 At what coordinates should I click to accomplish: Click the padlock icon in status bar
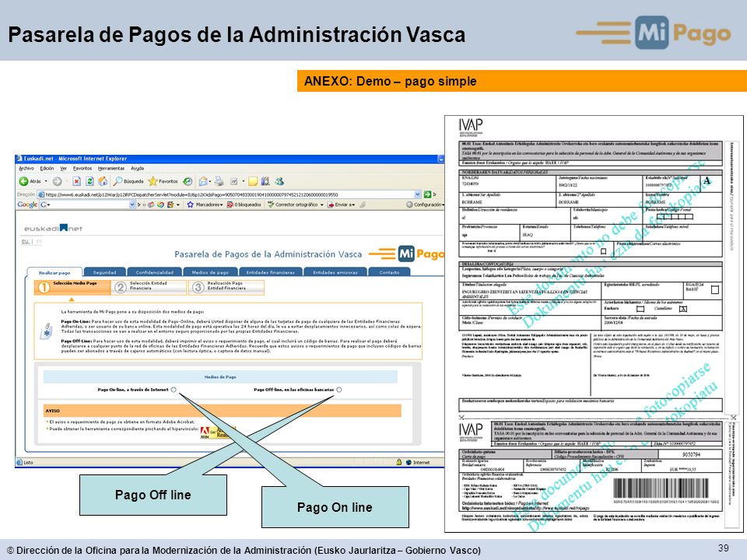tap(398, 462)
